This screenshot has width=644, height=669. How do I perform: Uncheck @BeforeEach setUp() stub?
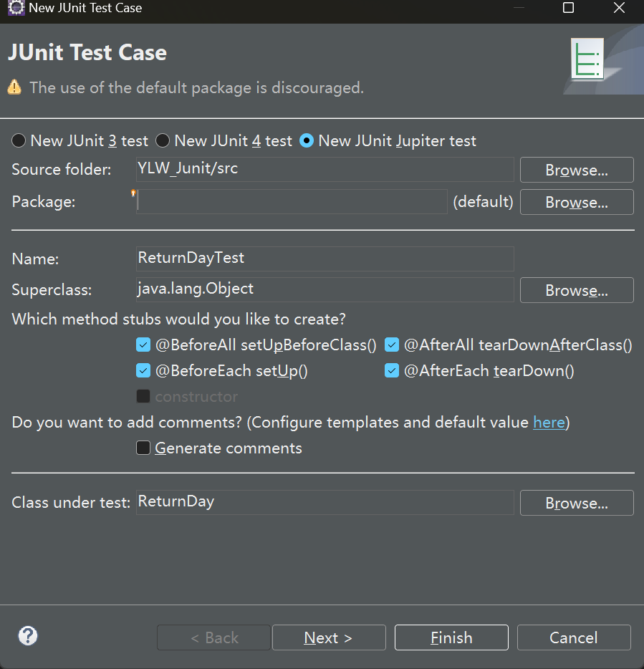point(143,370)
